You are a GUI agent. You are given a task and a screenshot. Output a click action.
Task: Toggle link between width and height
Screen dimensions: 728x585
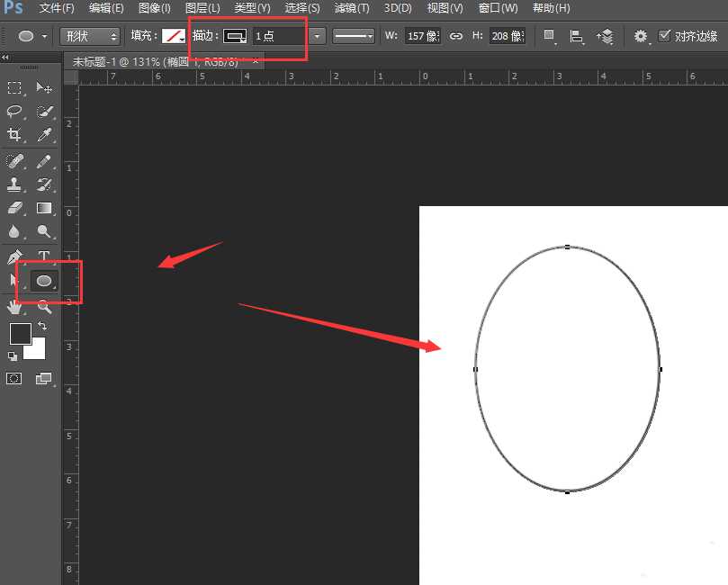(456, 36)
